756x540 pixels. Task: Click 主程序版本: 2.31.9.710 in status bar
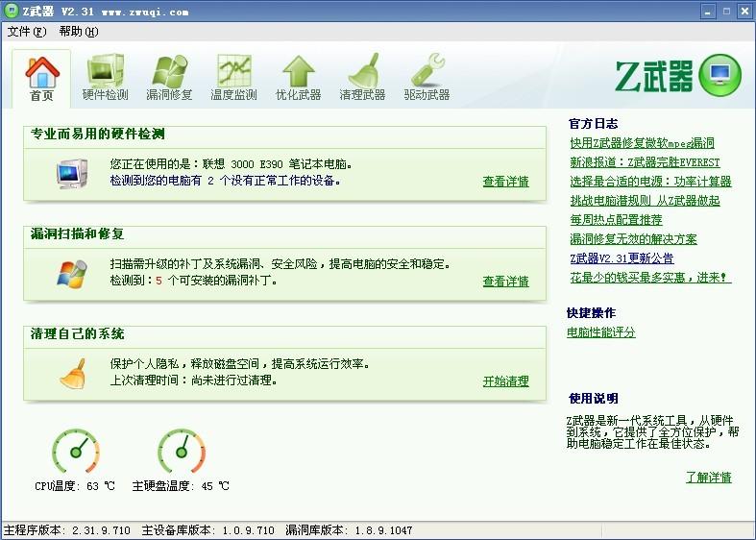67,530
